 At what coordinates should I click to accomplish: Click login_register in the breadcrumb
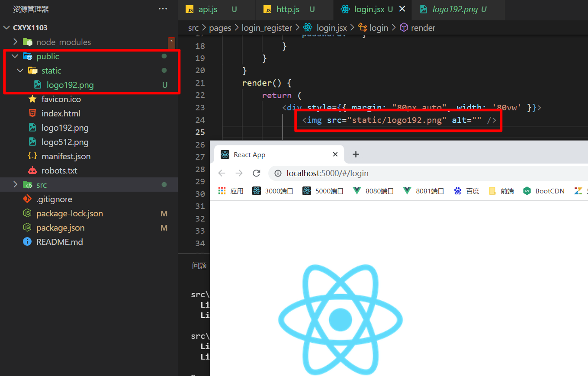pyautogui.click(x=267, y=28)
